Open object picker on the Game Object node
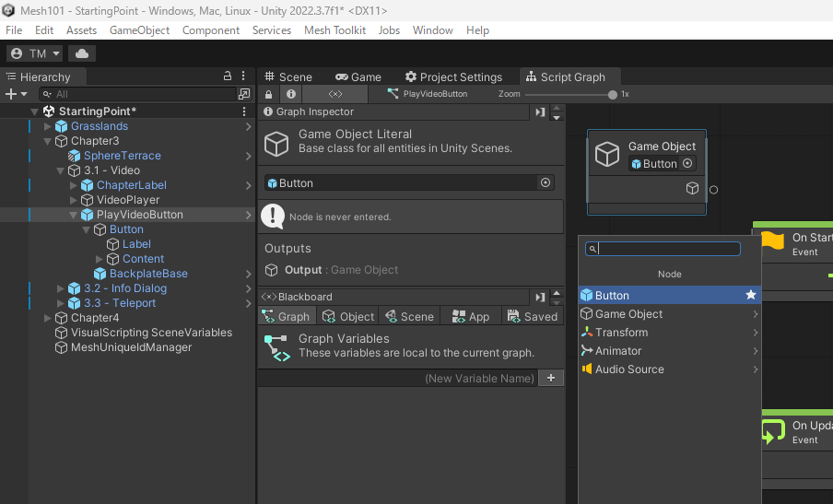833x504 pixels. (x=687, y=164)
